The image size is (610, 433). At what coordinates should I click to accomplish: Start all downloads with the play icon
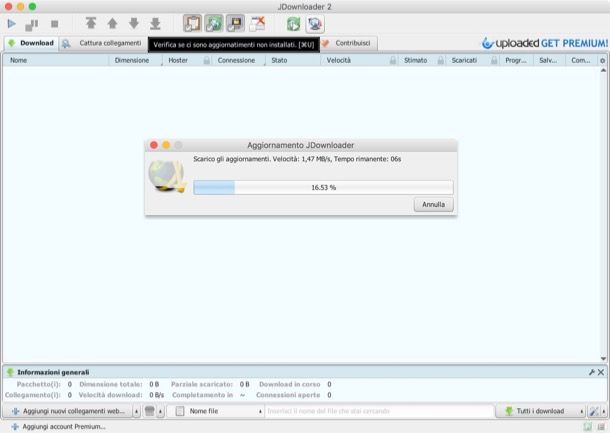[x=12, y=24]
